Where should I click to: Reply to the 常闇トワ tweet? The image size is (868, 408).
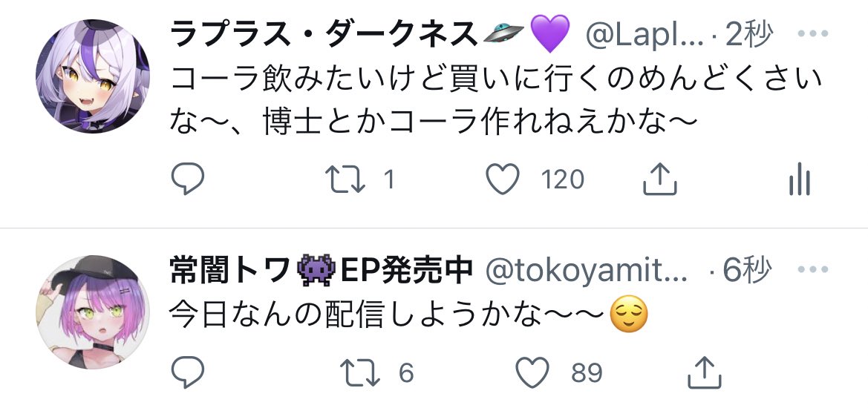(x=187, y=372)
